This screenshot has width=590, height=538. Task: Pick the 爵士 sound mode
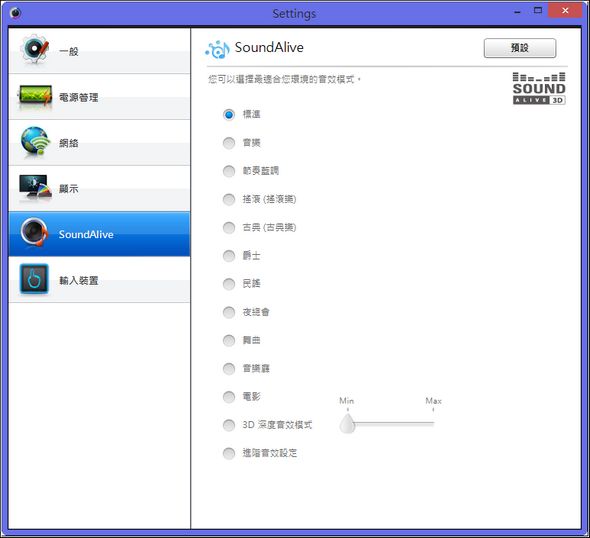tap(229, 255)
